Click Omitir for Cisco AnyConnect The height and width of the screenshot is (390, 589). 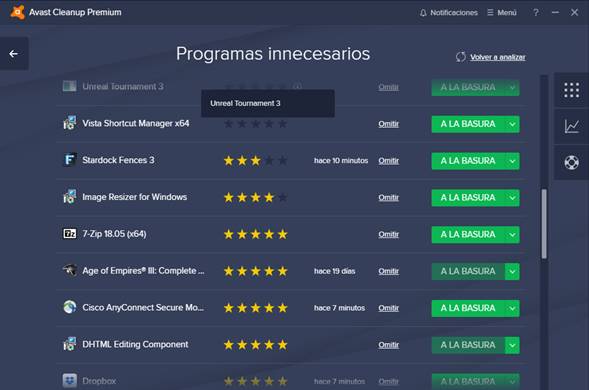coord(388,308)
